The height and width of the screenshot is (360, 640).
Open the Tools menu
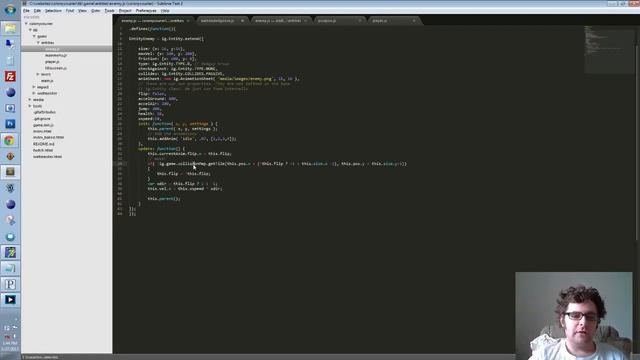click(x=109, y=11)
